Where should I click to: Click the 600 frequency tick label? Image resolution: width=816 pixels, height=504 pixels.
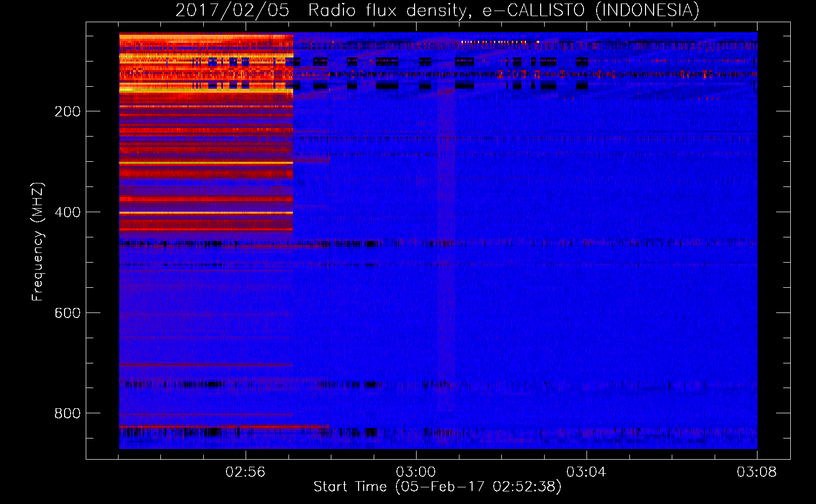pos(68,313)
